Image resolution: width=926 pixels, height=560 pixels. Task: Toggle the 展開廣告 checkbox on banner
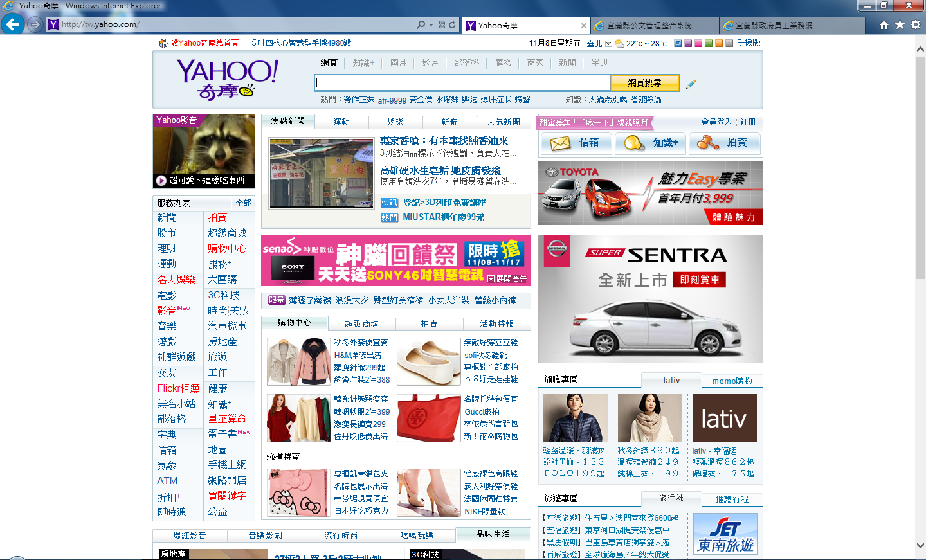click(x=491, y=279)
